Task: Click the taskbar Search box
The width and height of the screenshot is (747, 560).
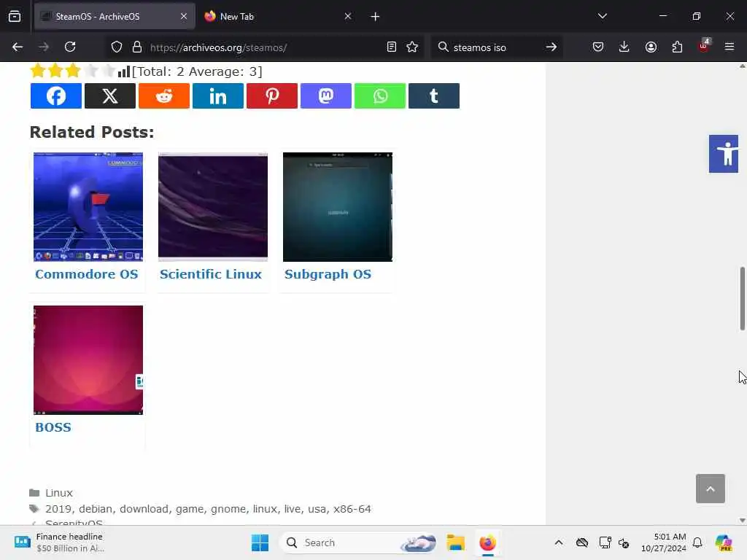Action: pyautogui.click(x=358, y=542)
